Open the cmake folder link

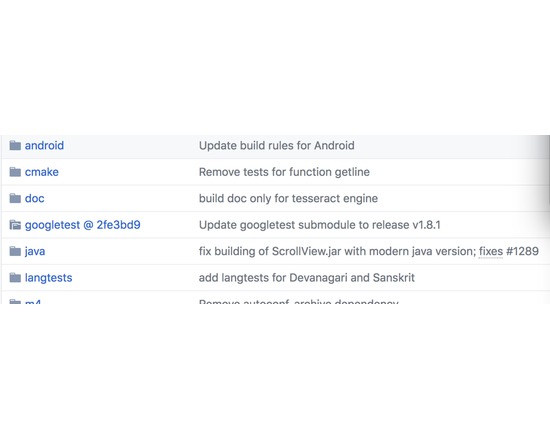42,172
